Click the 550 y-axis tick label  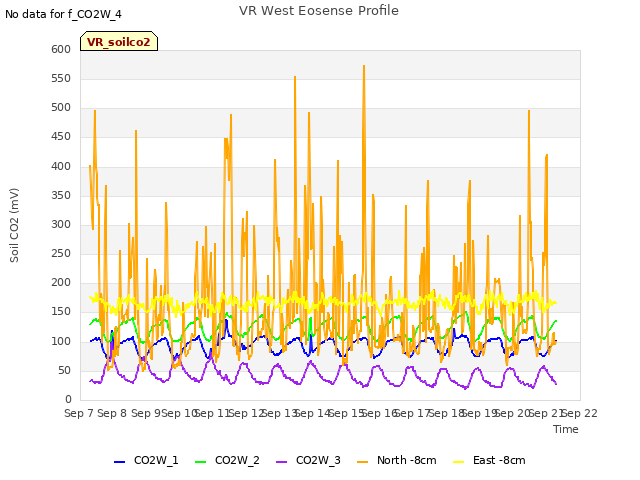[x=61, y=78]
